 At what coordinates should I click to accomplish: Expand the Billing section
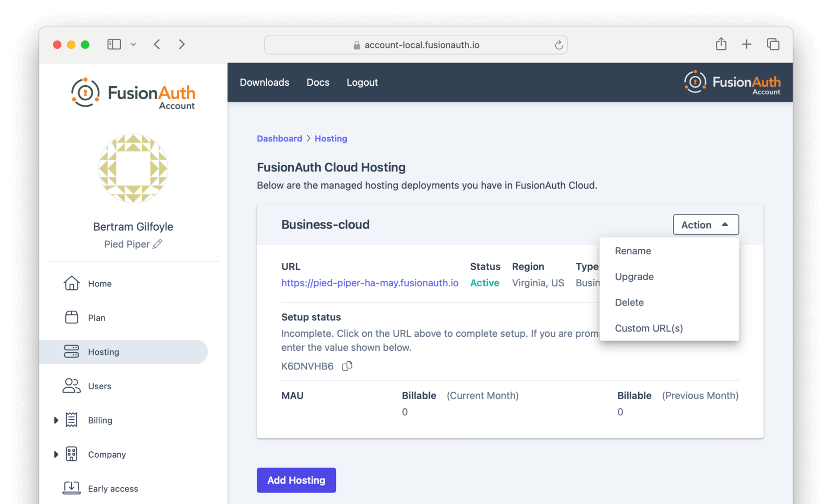(x=56, y=420)
